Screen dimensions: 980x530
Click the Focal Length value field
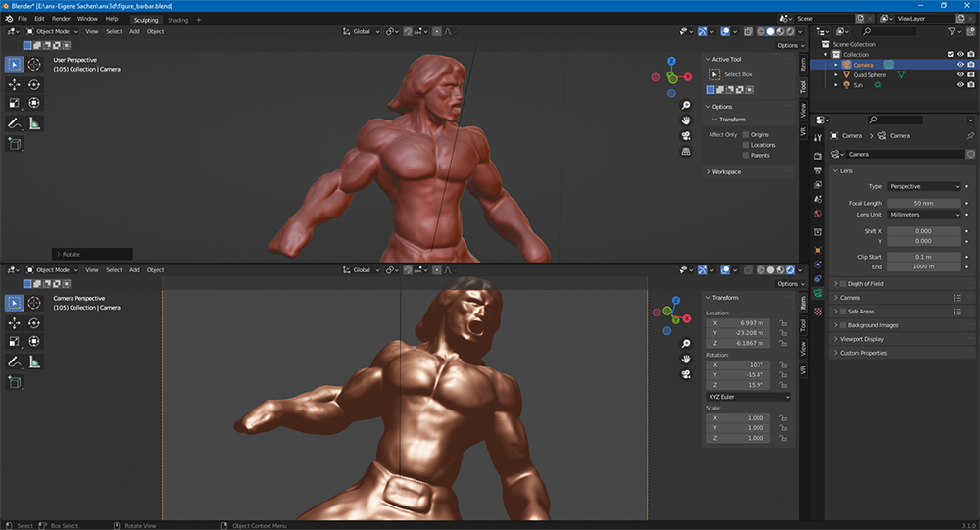coord(925,203)
